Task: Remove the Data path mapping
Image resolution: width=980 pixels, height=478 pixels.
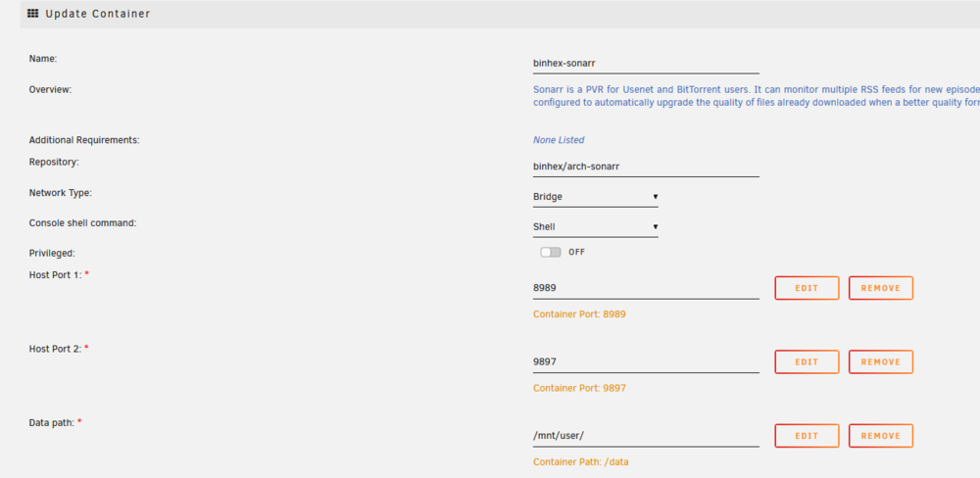Action: [881, 436]
